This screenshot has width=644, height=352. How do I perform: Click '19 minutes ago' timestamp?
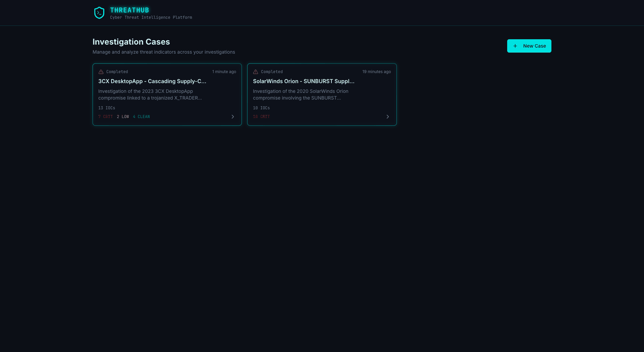[x=376, y=72]
